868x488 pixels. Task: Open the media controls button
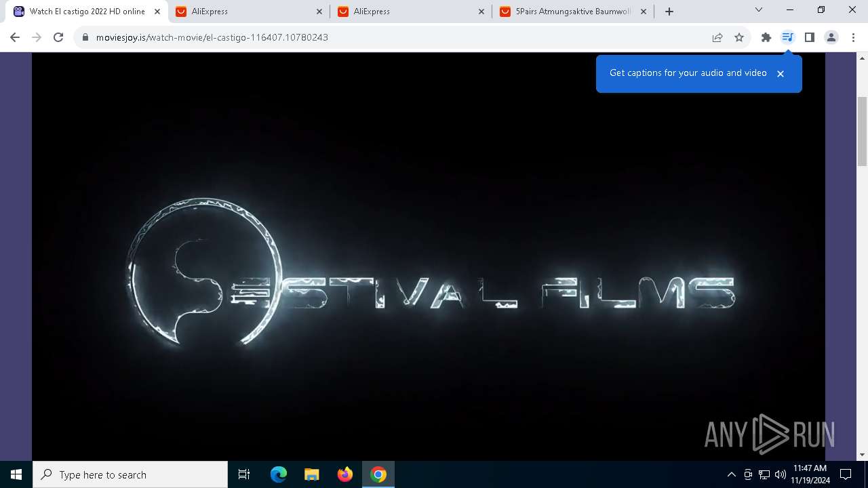(788, 37)
